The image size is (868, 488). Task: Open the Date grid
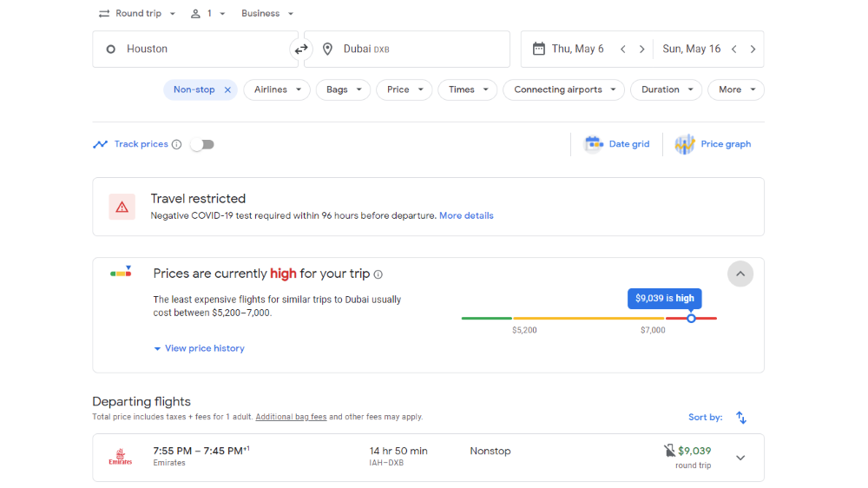coord(616,144)
